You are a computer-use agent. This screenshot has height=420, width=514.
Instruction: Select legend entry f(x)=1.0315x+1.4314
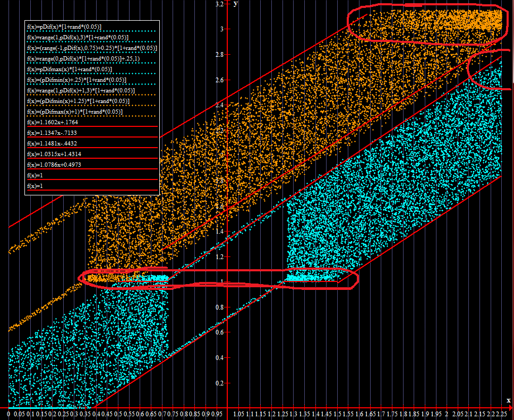54,154
